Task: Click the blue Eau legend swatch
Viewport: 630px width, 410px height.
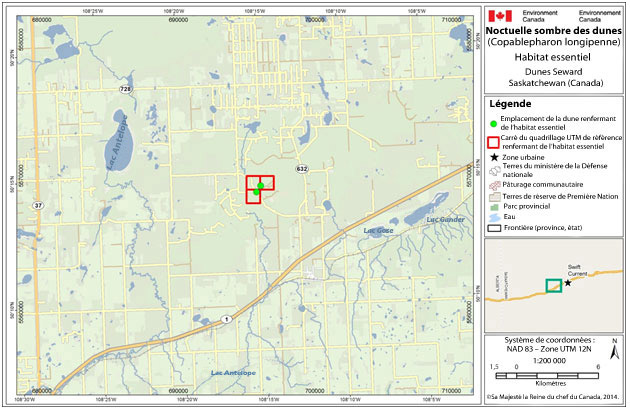Action: [x=494, y=217]
